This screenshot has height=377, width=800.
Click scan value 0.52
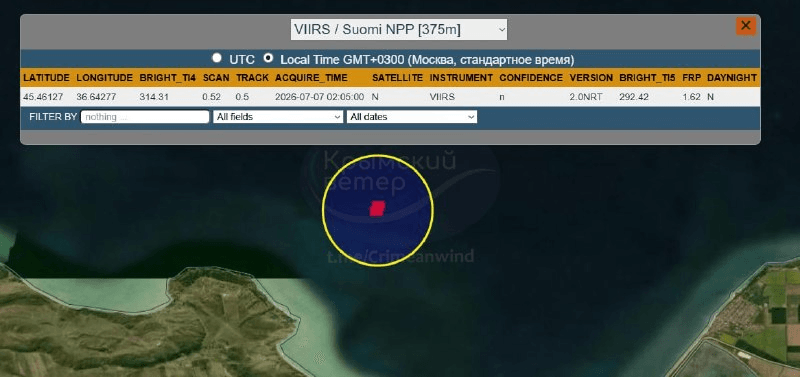click(x=211, y=96)
